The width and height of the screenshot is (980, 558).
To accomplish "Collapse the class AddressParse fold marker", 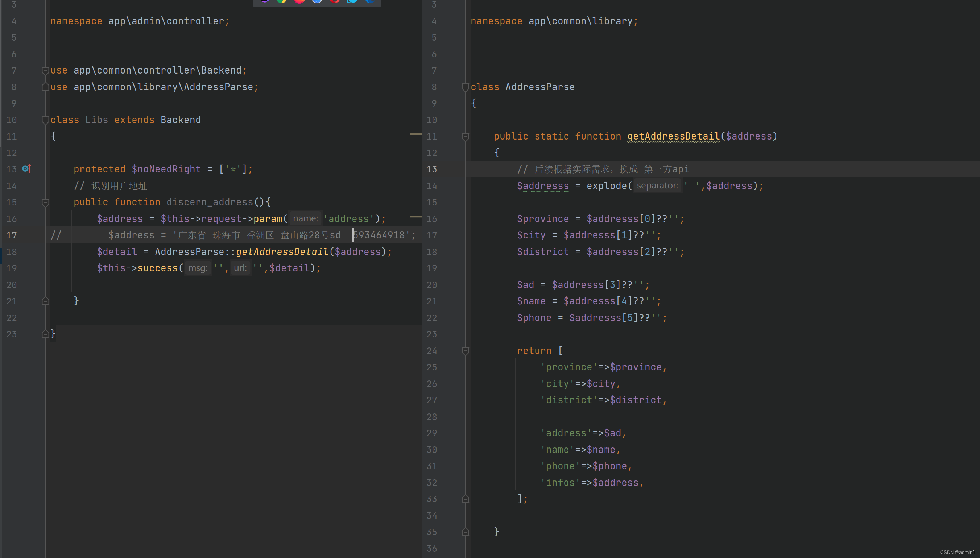I will [x=466, y=87].
